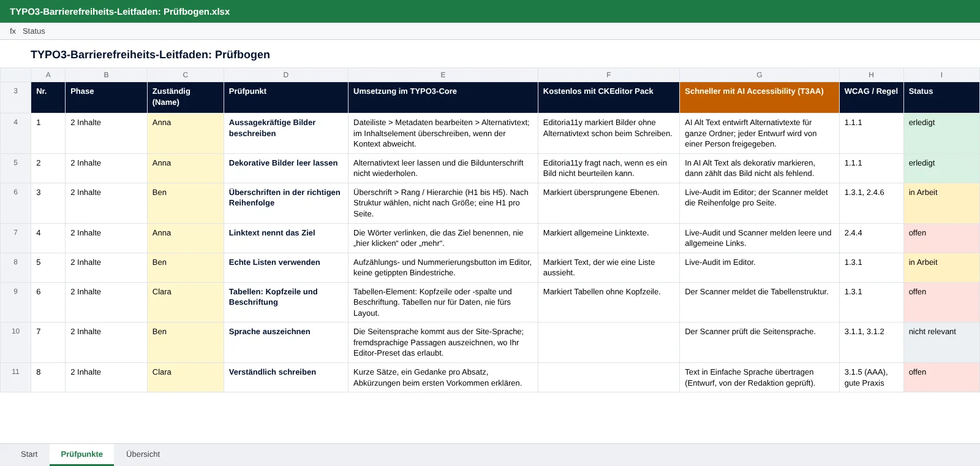Image resolution: width=980 pixels, height=466 pixels.
Task: Select 'Dekorative Bilder leer lassen' cell
Action: click(x=286, y=168)
